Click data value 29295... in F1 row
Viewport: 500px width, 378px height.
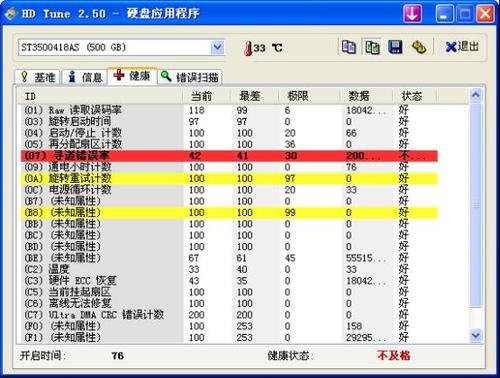click(366, 337)
